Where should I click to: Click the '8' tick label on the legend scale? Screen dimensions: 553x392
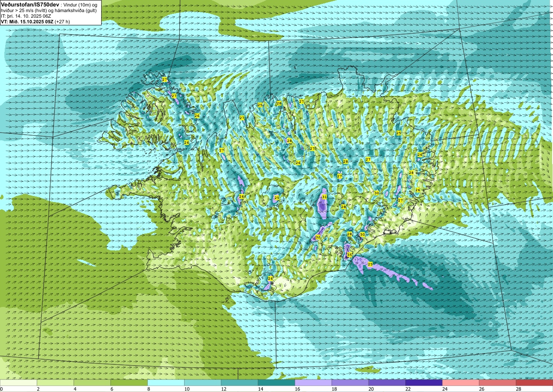pyautogui.click(x=149, y=389)
